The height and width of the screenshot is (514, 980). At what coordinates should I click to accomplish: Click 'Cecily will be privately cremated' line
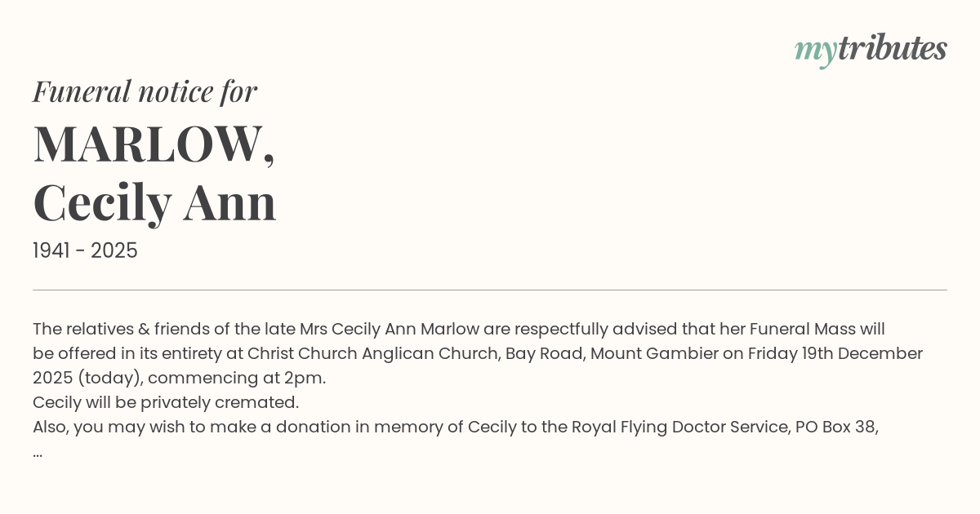point(166,403)
